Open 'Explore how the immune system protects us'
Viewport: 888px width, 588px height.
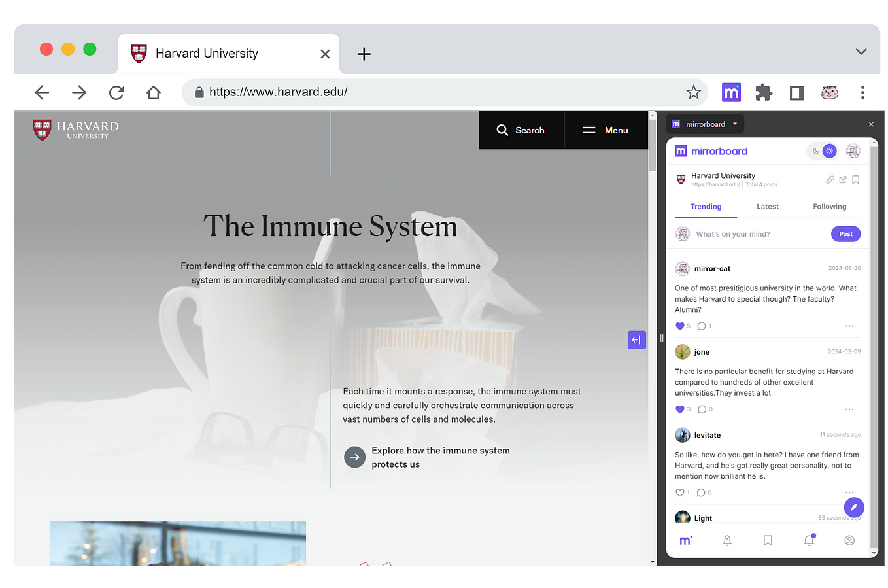click(441, 457)
